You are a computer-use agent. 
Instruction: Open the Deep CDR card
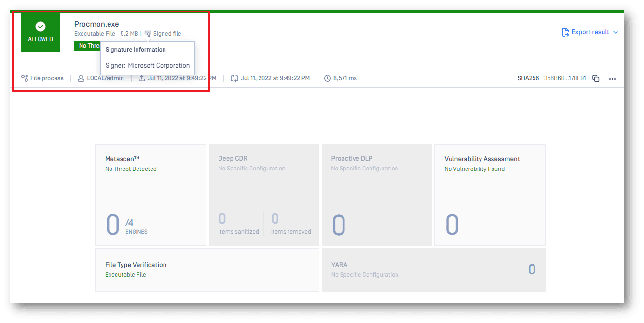coord(264,195)
